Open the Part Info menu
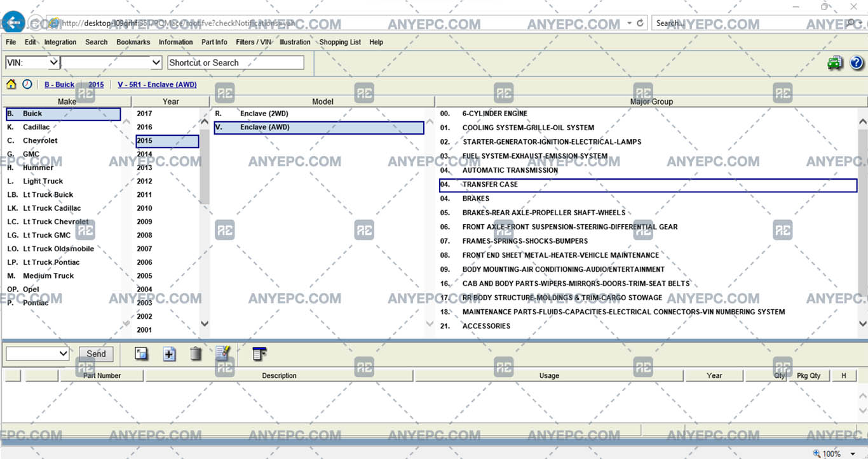The height and width of the screenshot is (459, 868). [x=214, y=42]
